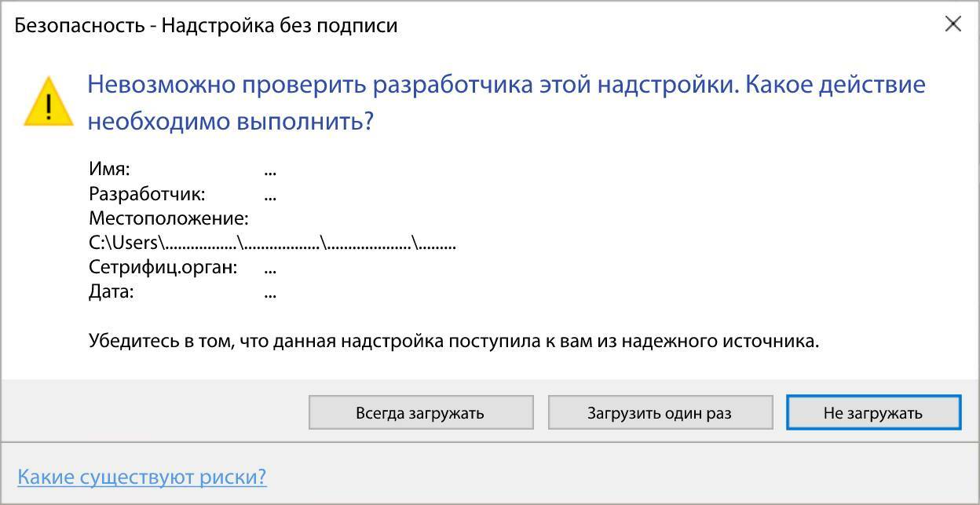Click the value next to "Разработчик:"

click(270, 194)
